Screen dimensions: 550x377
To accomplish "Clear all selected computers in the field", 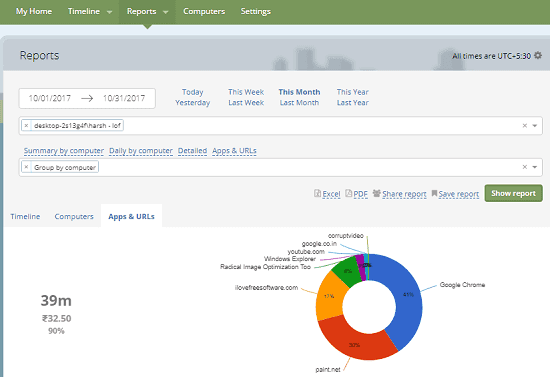I will coord(525,126).
